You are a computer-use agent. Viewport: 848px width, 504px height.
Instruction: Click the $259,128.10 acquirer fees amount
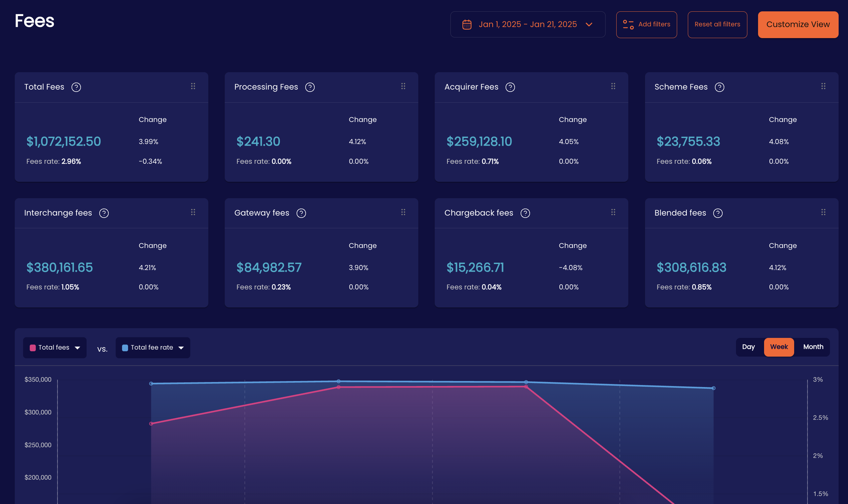[x=479, y=141]
